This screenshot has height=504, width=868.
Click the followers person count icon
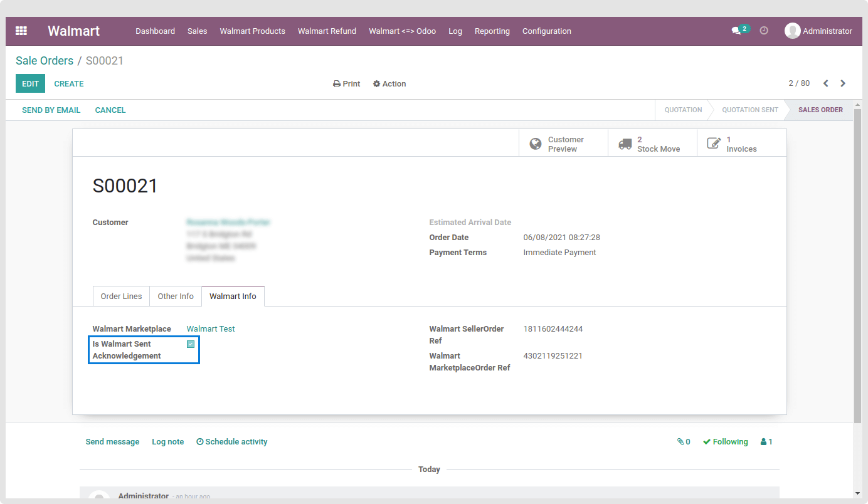click(x=766, y=442)
